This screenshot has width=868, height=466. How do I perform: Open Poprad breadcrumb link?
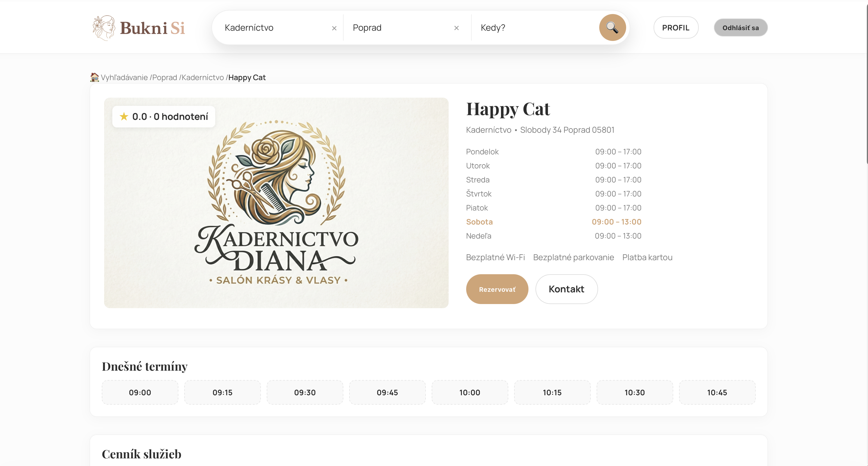(x=164, y=77)
